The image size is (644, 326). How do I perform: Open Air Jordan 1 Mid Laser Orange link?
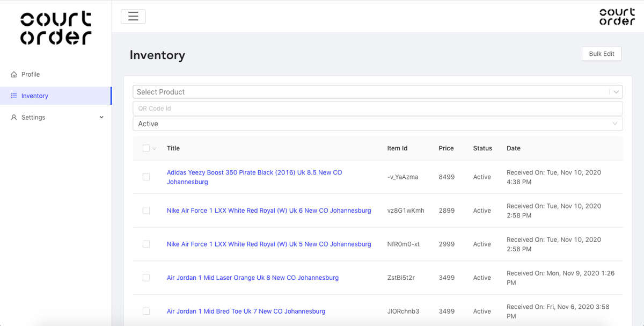pos(253,278)
